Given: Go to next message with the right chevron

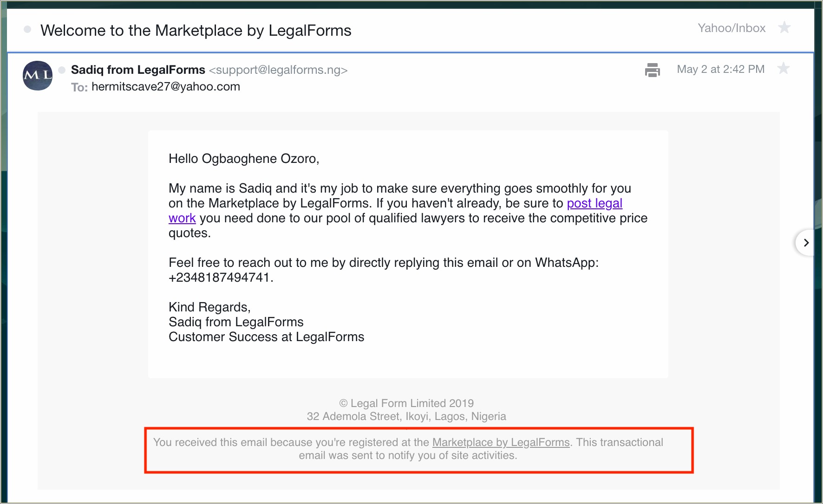Looking at the screenshot, I should pos(806,243).
